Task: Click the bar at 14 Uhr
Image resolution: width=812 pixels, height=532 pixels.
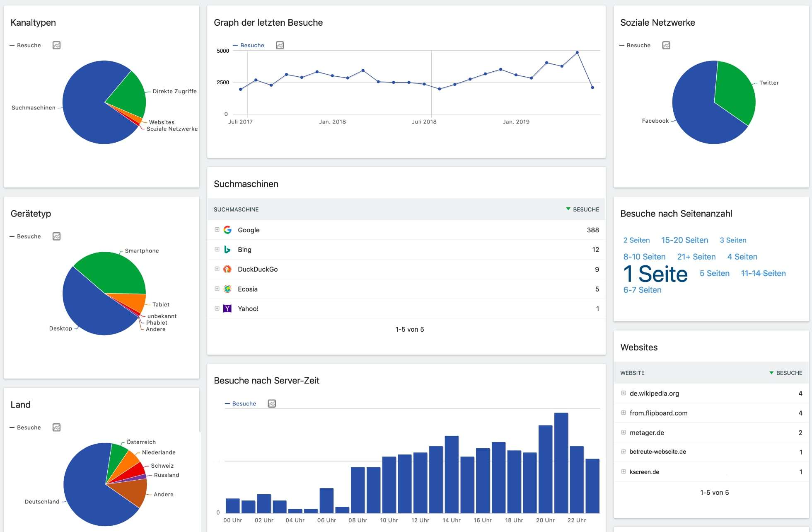Action: pos(452,474)
